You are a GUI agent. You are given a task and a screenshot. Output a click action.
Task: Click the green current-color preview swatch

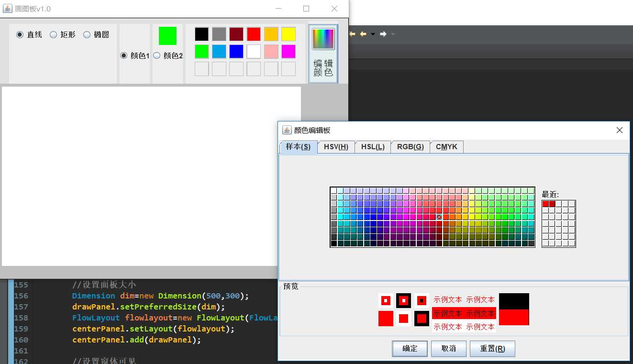167,36
